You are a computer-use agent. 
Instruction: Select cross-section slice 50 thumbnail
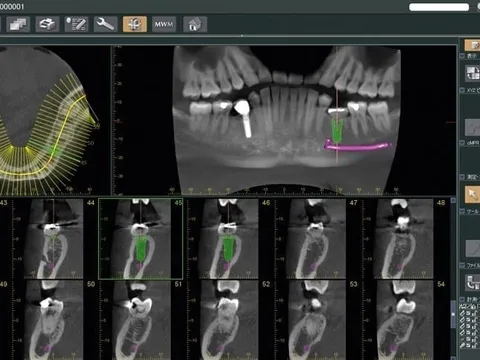(x=53, y=320)
